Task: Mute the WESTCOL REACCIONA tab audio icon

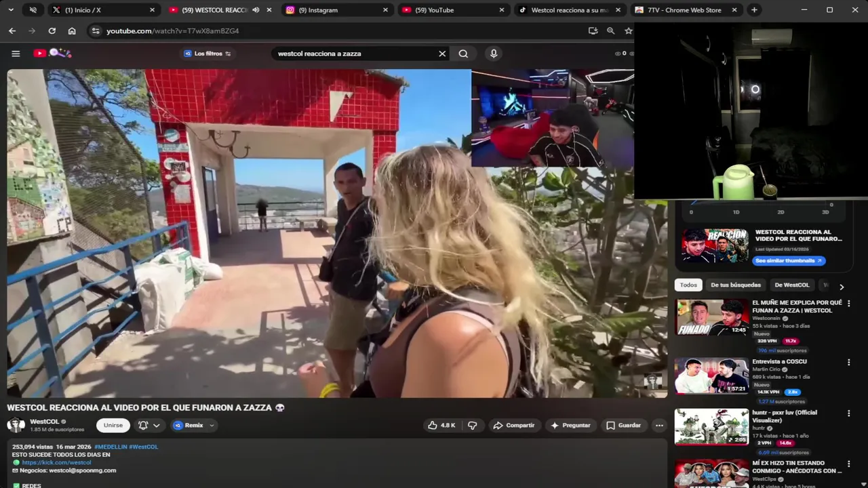Action: 256,10
